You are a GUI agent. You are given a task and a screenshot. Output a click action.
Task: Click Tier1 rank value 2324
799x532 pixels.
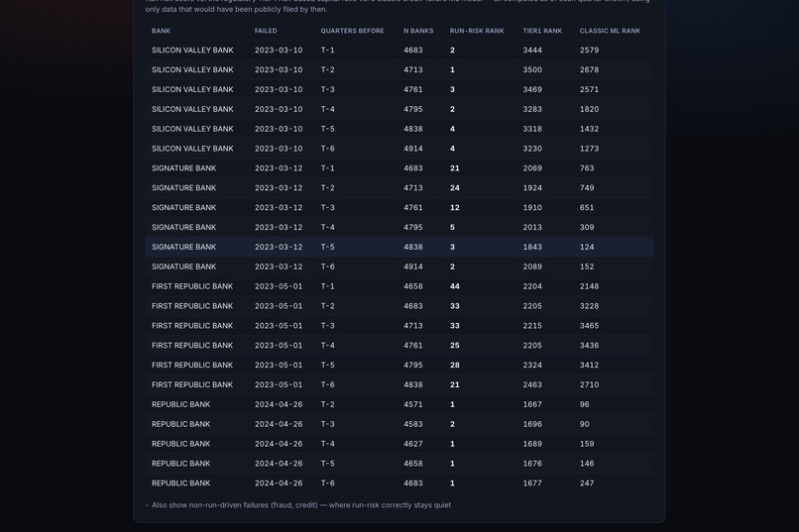532,365
